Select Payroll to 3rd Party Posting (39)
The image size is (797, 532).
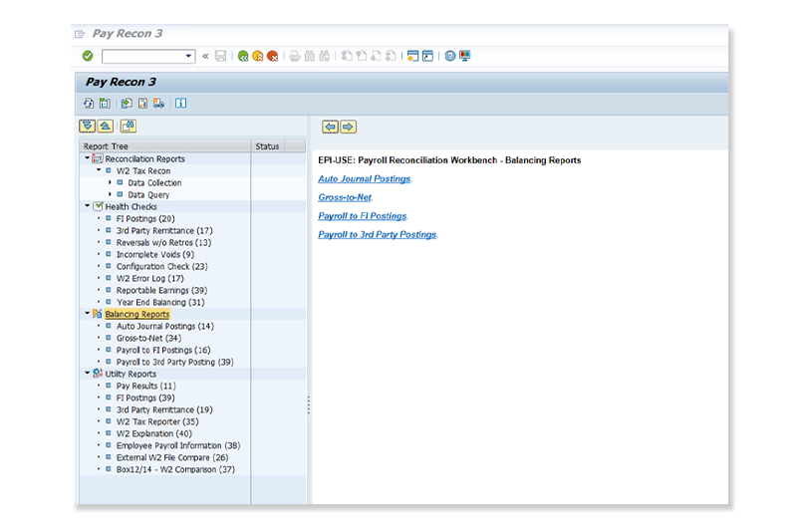pos(175,362)
